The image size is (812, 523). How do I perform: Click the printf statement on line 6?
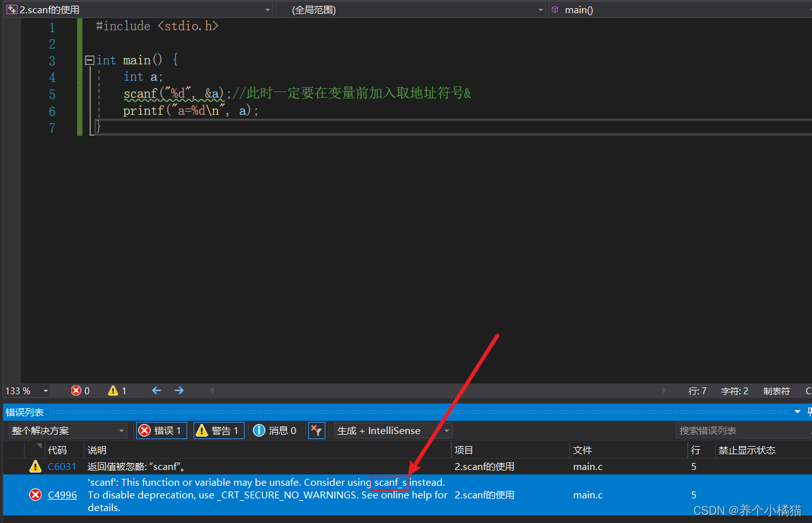tap(191, 111)
